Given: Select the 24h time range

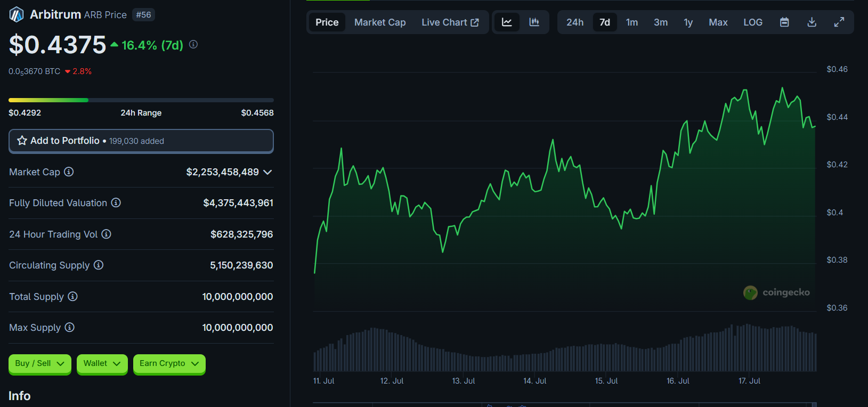Looking at the screenshot, I should click(575, 22).
